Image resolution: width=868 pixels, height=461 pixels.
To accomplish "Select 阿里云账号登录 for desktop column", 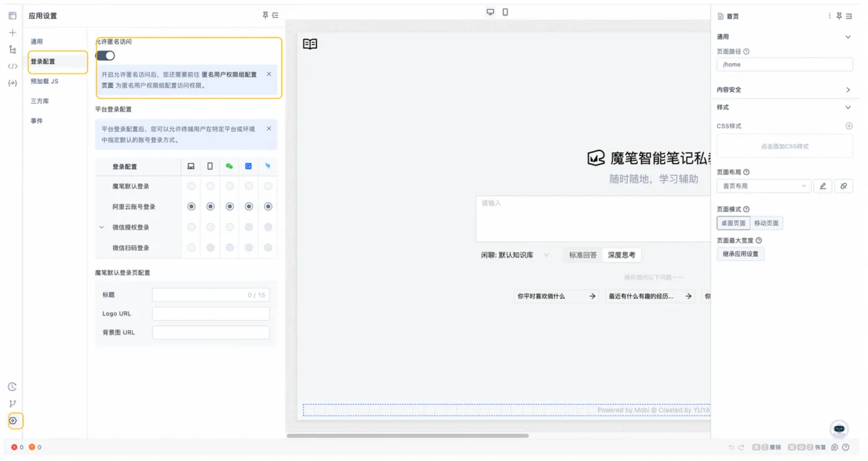I will [x=192, y=206].
